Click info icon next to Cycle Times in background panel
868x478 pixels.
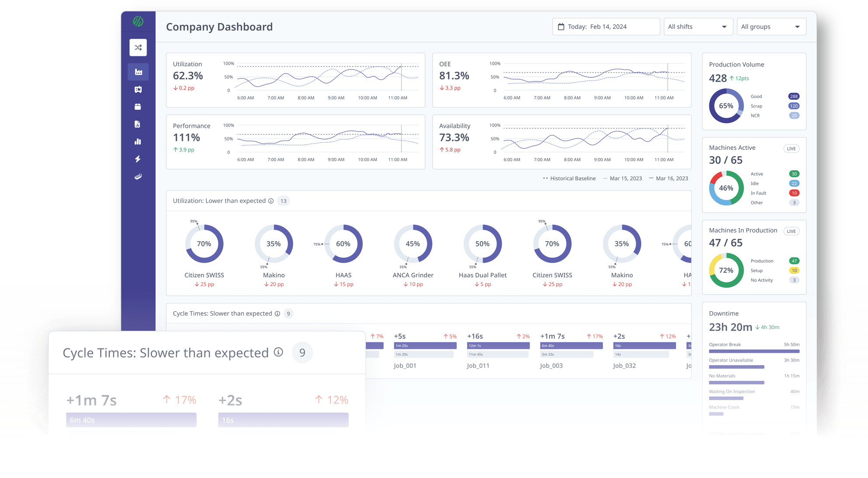[x=277, y=313]
